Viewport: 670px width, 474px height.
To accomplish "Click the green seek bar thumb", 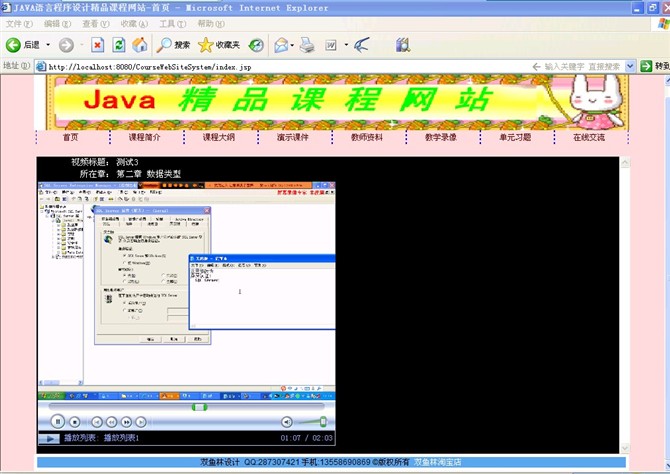I will (199, 407).
